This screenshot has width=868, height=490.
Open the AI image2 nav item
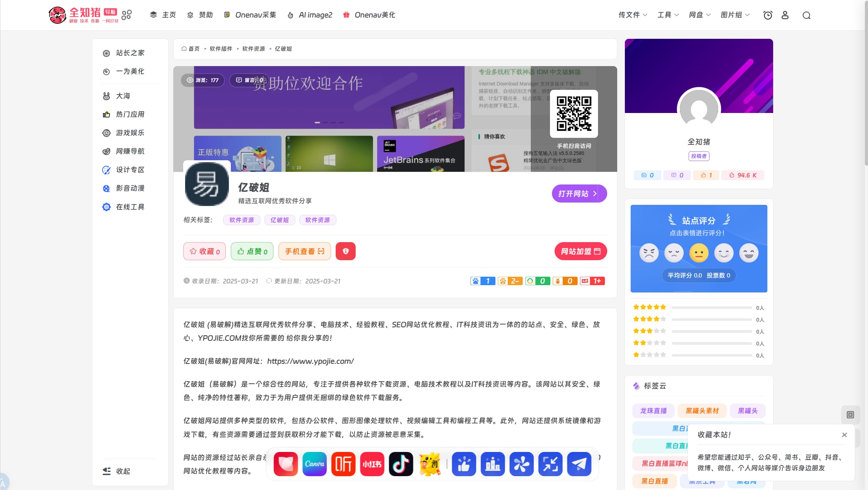point(310,15)
